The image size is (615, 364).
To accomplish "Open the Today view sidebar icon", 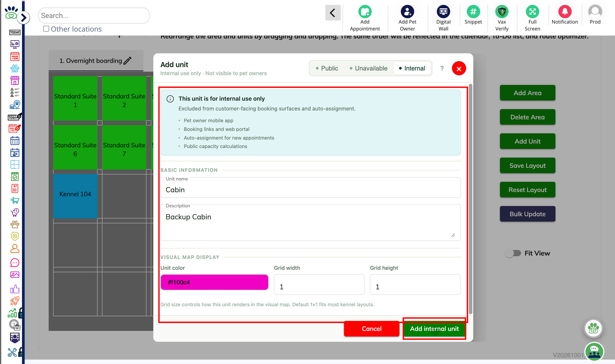I will click(15, 32).
